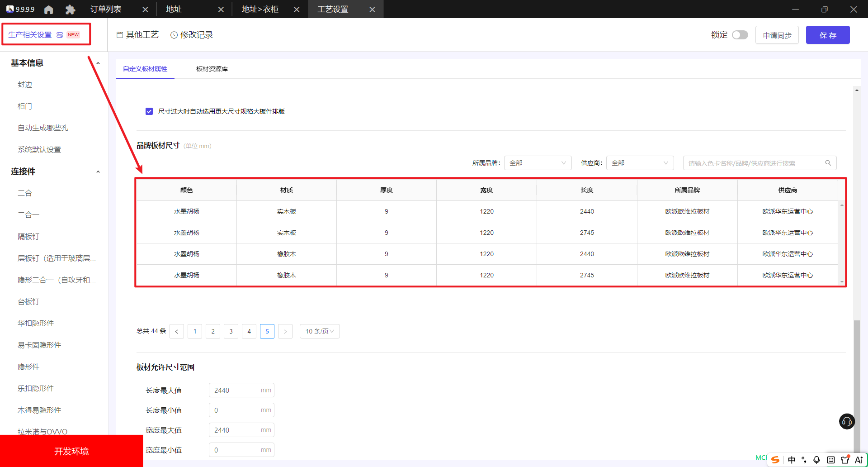Click the search magnifier icon
The image size is (868, 467).
coord(828,163)
